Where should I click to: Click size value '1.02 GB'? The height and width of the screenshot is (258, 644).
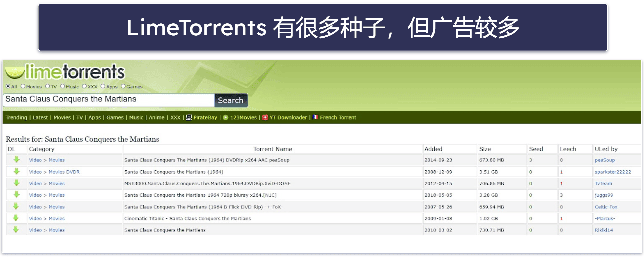(488, 218)
